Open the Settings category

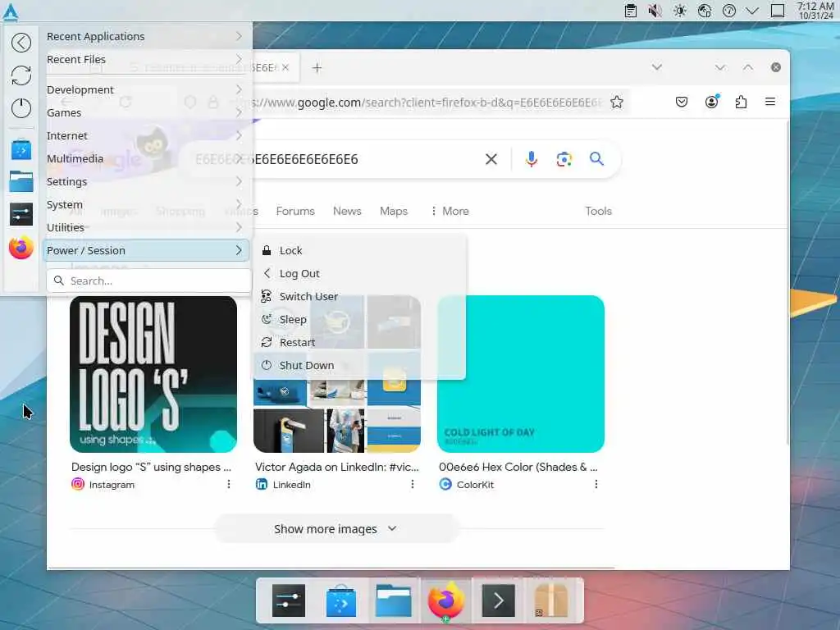[145, 181]
